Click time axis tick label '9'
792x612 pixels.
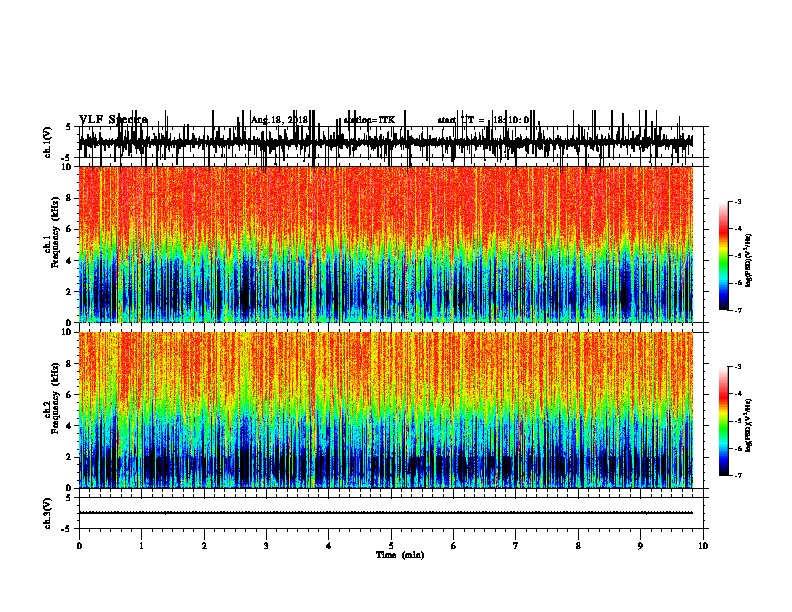pyautogui.click(x=640, y=545)
